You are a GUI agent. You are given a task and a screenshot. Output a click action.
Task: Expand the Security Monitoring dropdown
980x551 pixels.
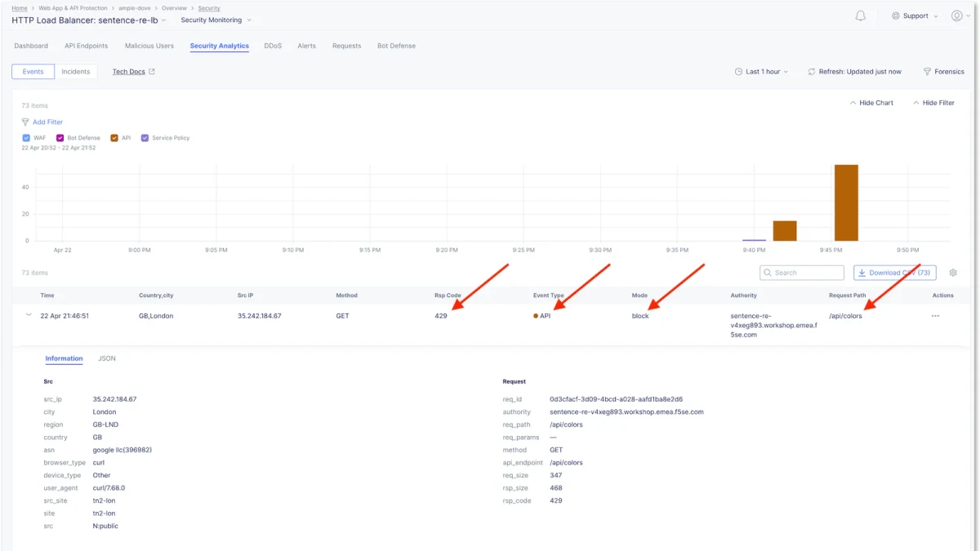tap(216, 20)
